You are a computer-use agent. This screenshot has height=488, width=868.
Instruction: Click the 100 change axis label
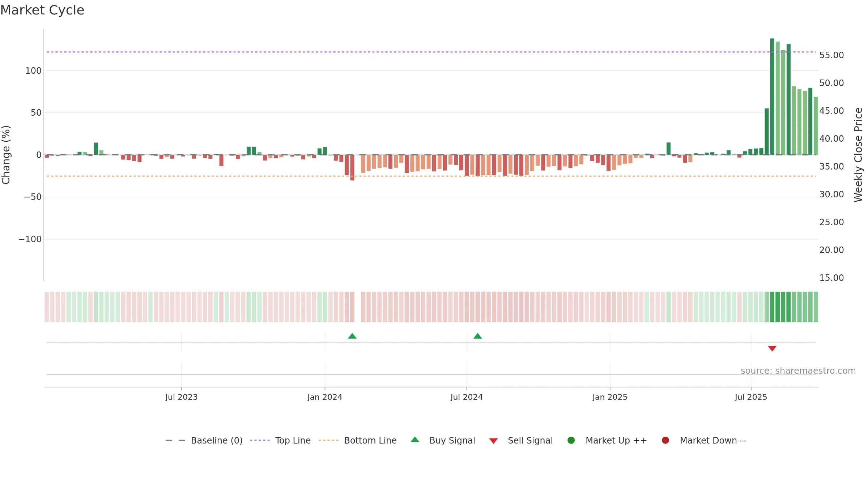(33, 71)
